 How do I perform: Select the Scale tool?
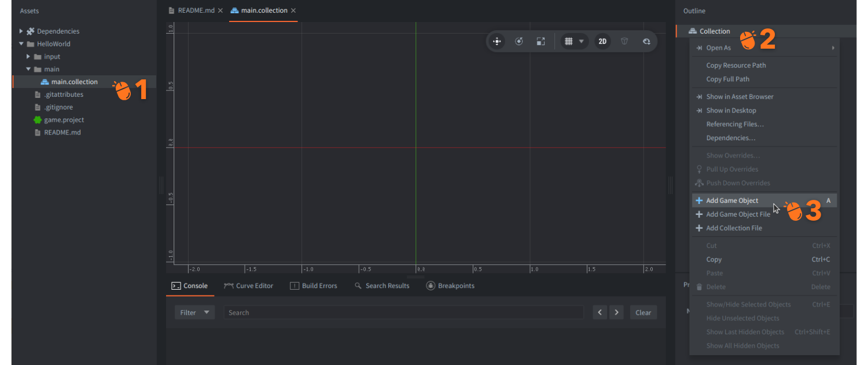tap(540, 41)
